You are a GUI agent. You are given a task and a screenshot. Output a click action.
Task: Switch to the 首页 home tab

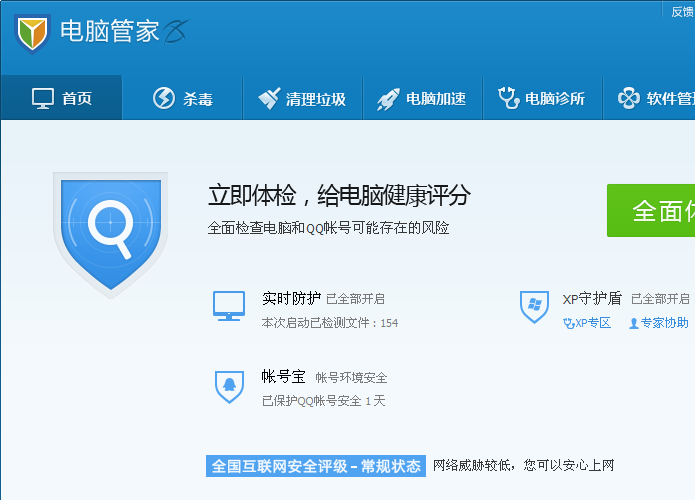61,98
